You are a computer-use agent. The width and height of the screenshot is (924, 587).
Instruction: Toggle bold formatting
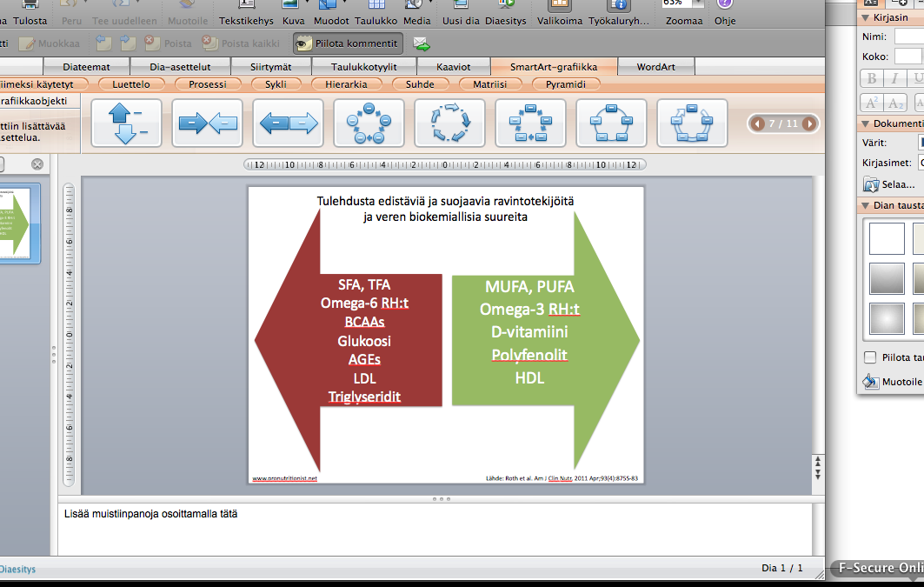pyautogui.click(x=872, y=78)
